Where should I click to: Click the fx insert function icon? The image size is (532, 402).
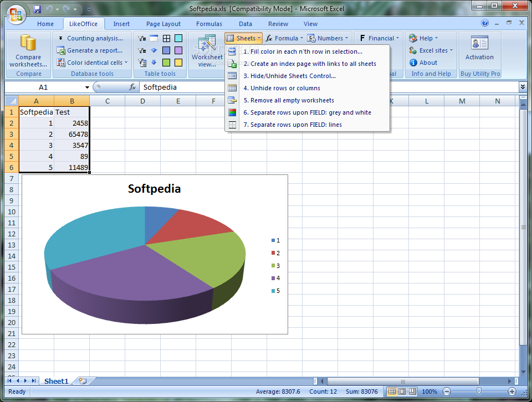132,87
